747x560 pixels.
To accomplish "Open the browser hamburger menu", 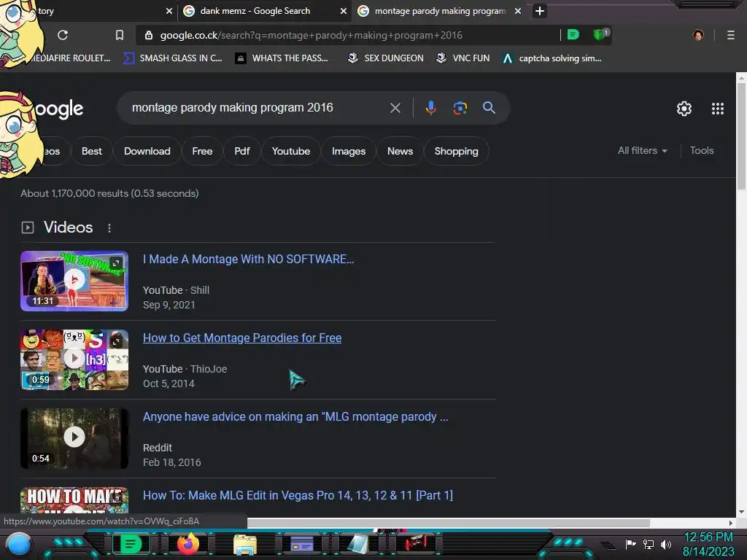I will tap(730, 35).
